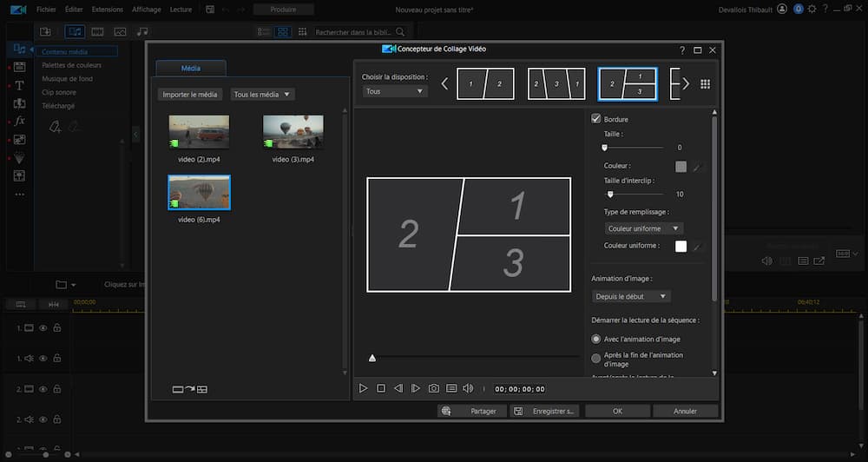Image resolution: width=868 pixels, height=462 pixels.
Task: Choose the two-panel 1-2 layout thumbnail
Action: point(485,84)
